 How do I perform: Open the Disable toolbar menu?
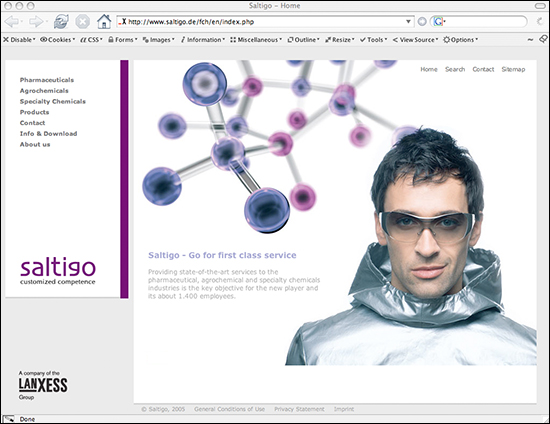(19, 40)
